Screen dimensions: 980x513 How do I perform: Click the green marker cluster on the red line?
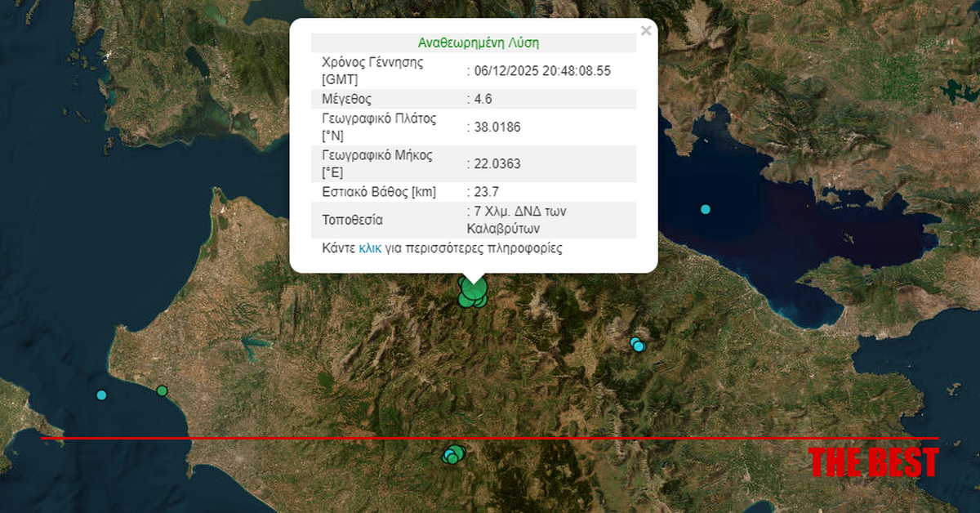(452, 454)
